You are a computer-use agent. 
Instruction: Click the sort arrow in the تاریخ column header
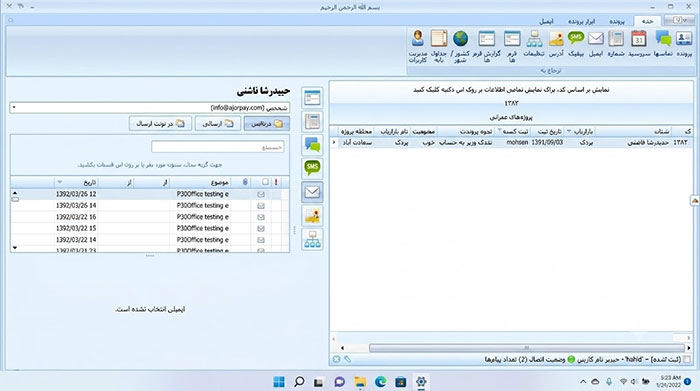60,182
